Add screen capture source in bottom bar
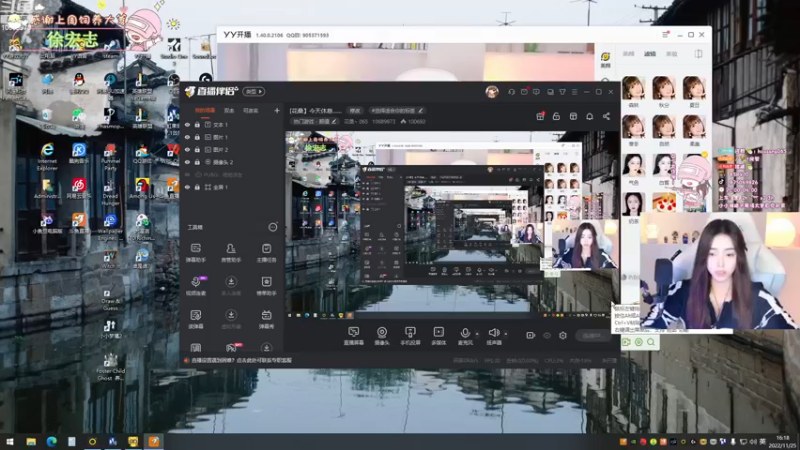The image size is (800, 450). tap(353, 336)
